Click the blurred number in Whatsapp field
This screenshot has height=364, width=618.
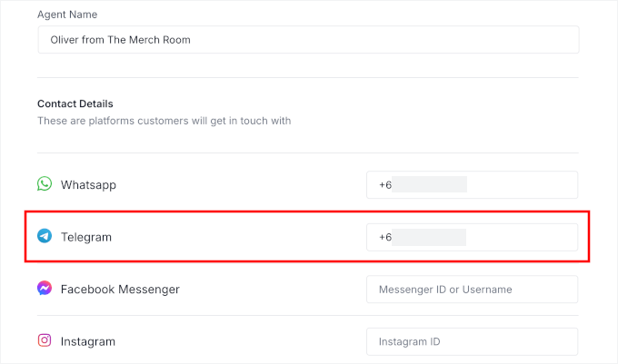point(430,185)
